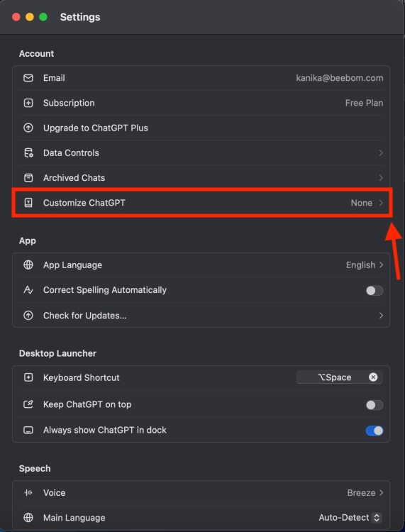Click the Customize ChatGPT icon

pyautogui.click(x=28, y=203)
